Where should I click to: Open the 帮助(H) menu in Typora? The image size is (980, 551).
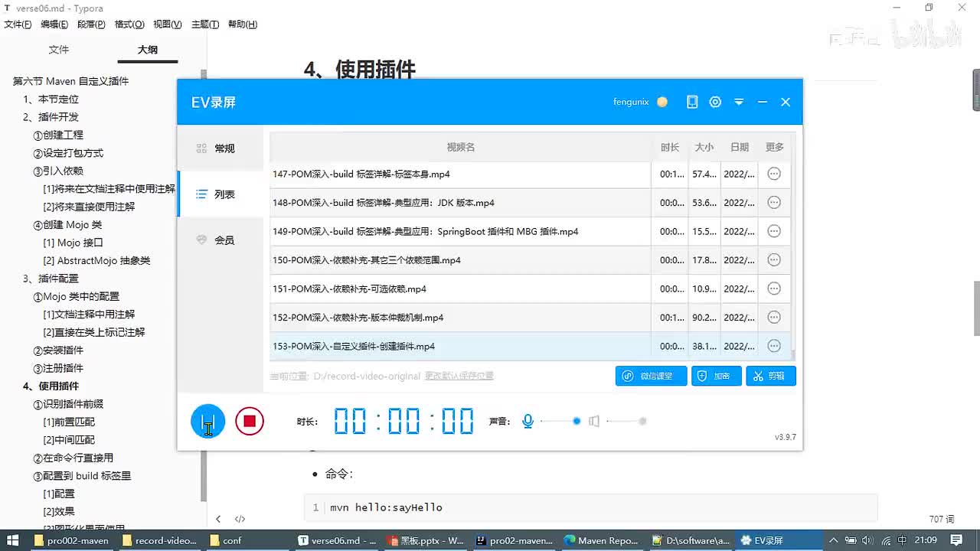(243, 24)
